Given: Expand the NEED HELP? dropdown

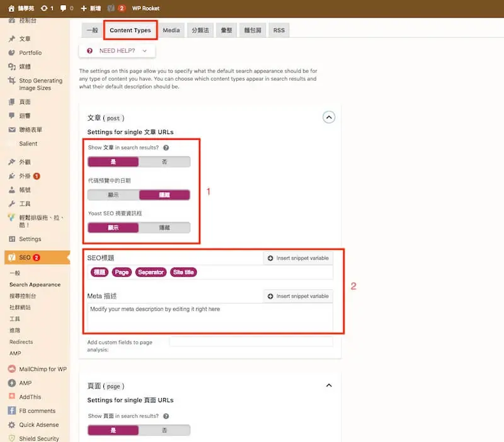Looking at the screenshot, I should (x=117, y=51).
